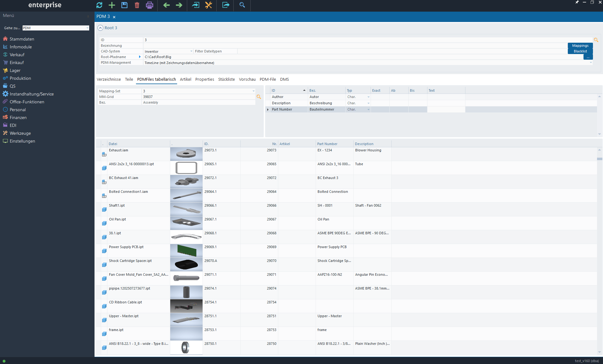Open the search magnifier in toolbar
This screenshot has width=603, height=364.
242,5
